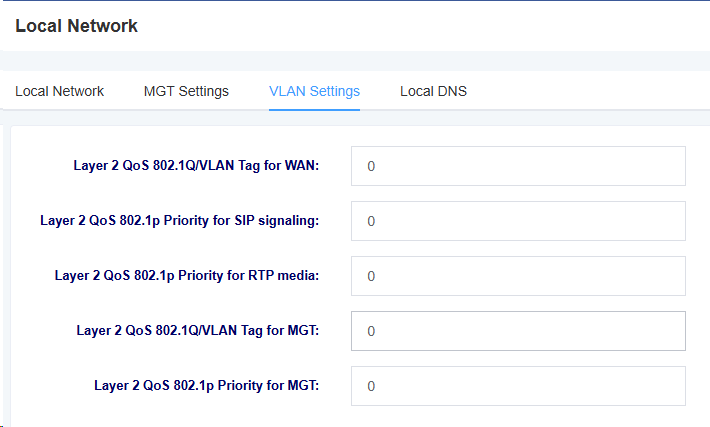
Task: Click the 802.1p Priority for MGT input
Action: pos(518,386)
